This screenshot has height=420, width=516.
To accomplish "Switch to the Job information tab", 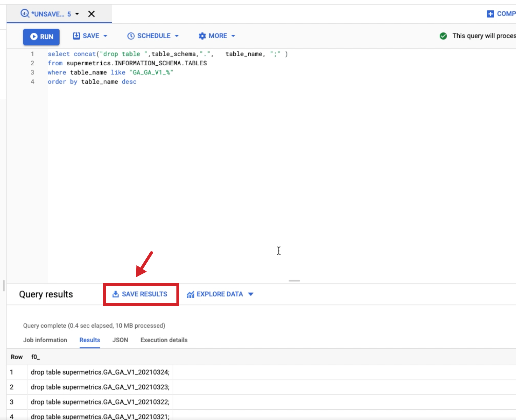I will click(45, 340).
